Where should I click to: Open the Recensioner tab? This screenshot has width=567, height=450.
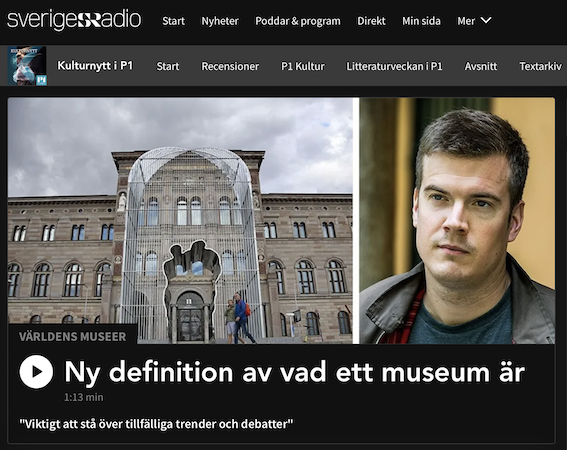tap(230, 66)
